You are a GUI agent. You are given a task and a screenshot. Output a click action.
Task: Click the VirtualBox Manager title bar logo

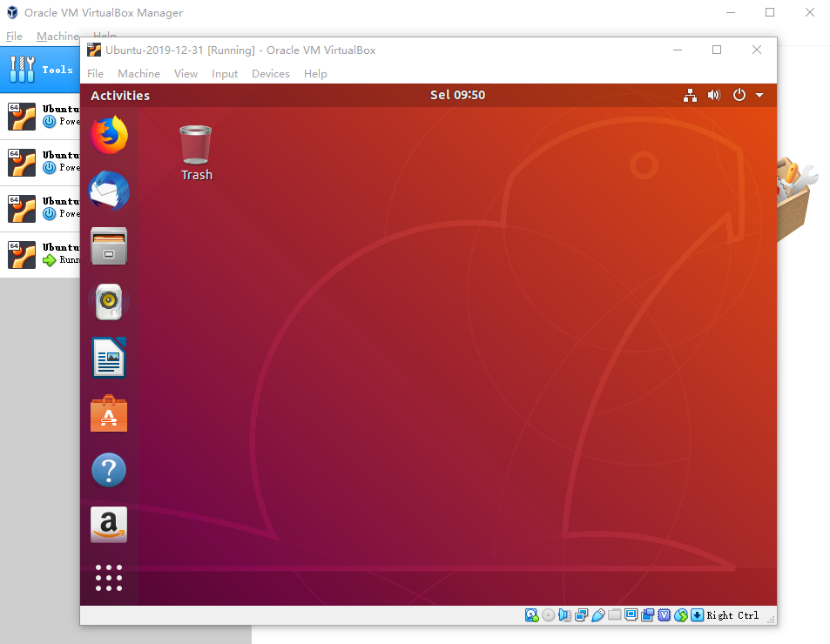pyautogui.click(x=12, y=12)
